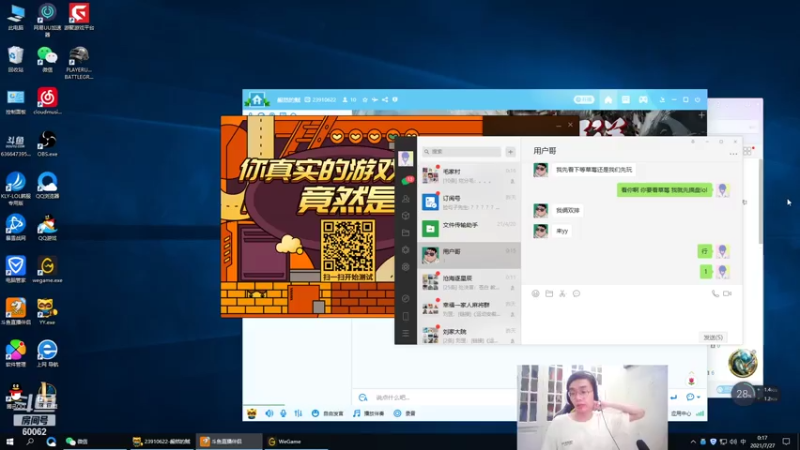Switch to YY game controller tab
The image size is (800, 450).
coord(643,100)
